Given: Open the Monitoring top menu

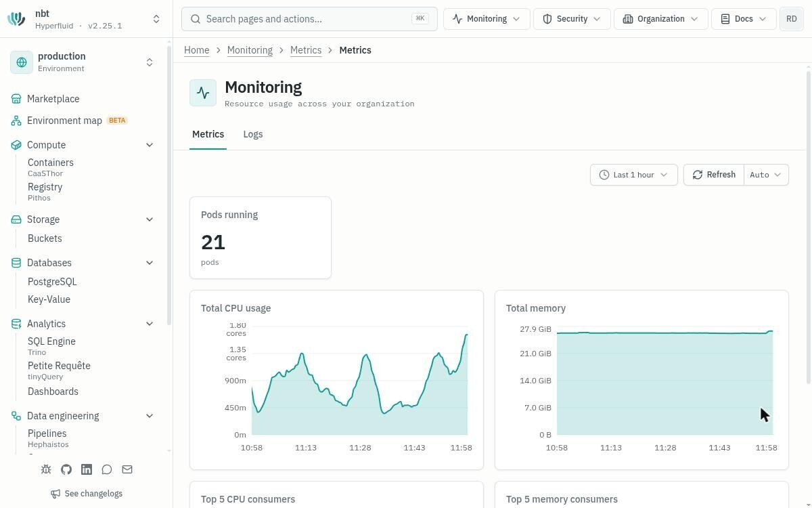Looking at the screenshot, I should tap(487, 19).
